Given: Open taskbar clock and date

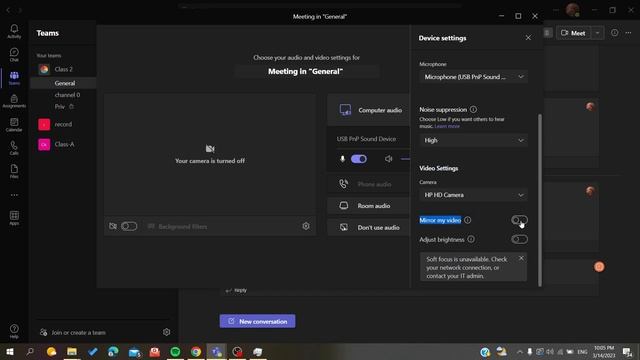Looking at the screenshot, I should point(604,351).
